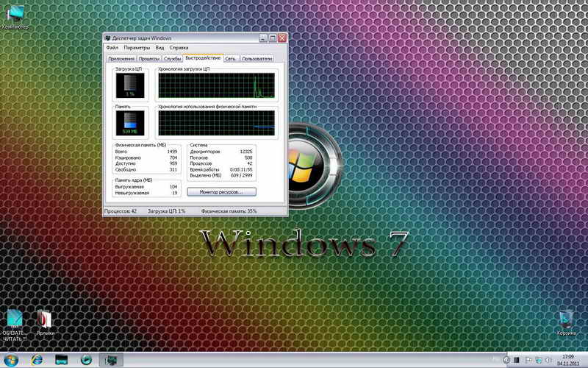Open the round teal media player taskbar icon
Screen dimensions: 588x368
tap(86, 361)
